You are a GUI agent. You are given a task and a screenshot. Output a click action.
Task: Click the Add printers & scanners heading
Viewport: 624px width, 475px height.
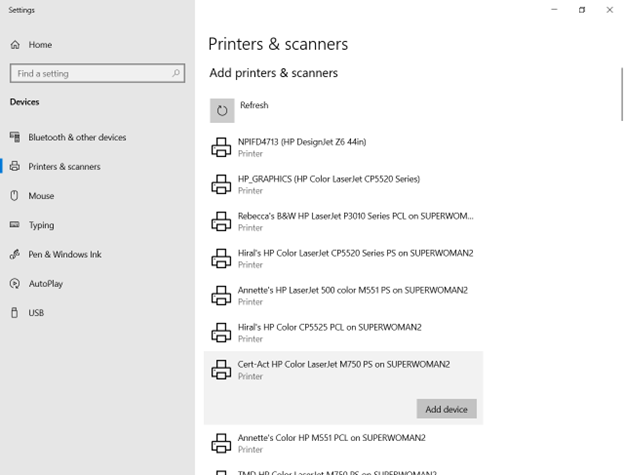click(x=274, y=73)
